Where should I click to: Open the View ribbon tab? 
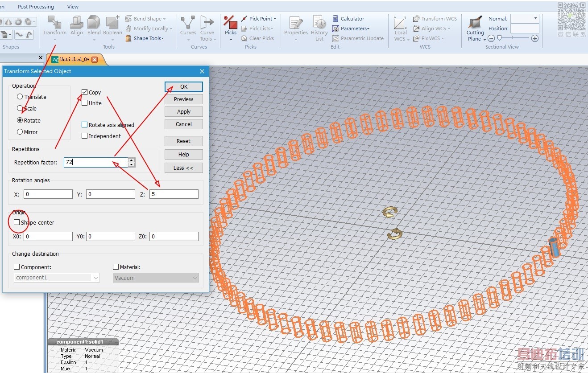click(73, 7)
